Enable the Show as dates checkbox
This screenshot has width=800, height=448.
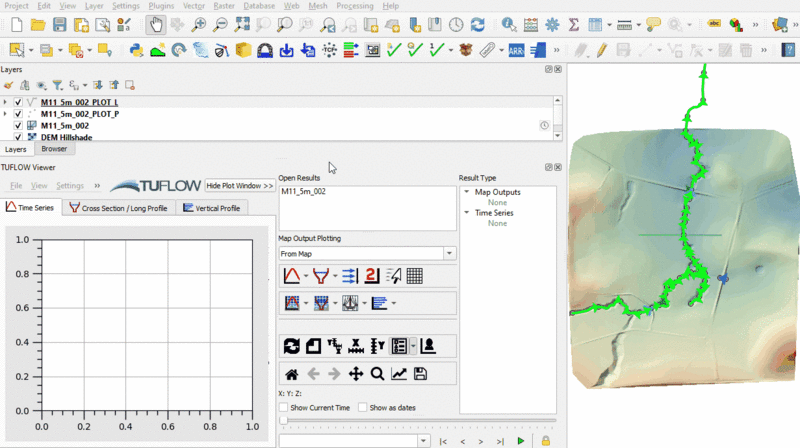click(362, 408)
